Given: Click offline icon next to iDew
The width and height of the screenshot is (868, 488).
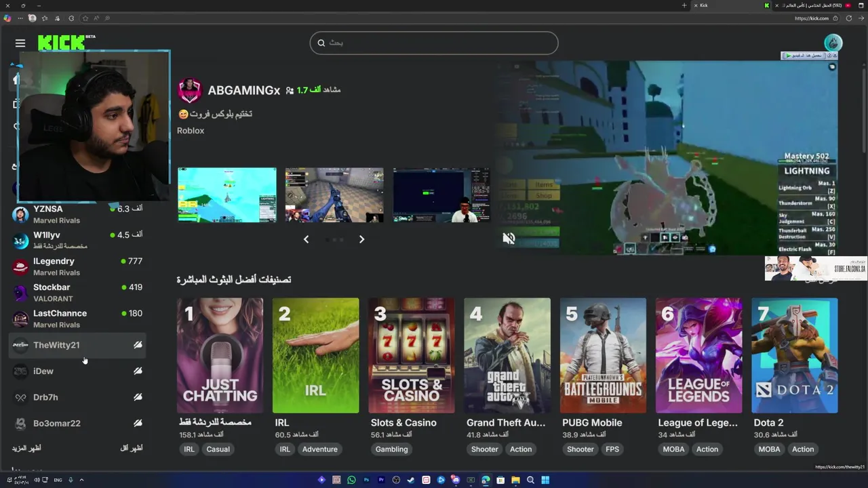Looking at the screenshot, I should 138,371.
